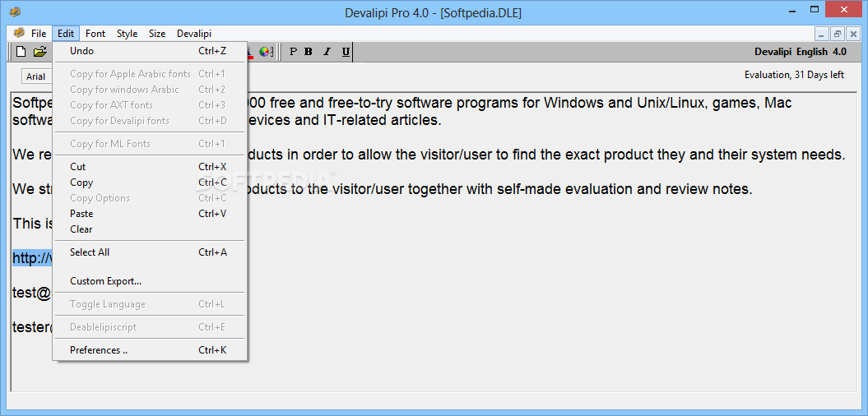Click Copy for windows Arabic entry

(x=150, y=90)
